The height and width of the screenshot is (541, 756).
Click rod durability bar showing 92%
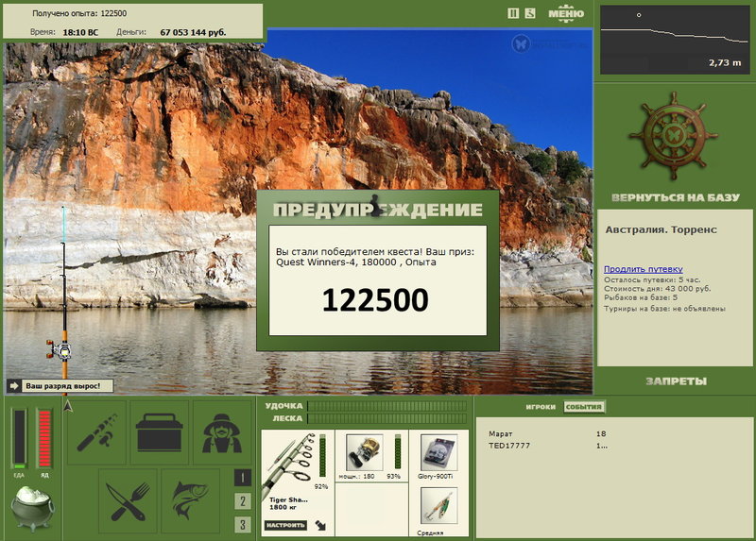[322, 455]
